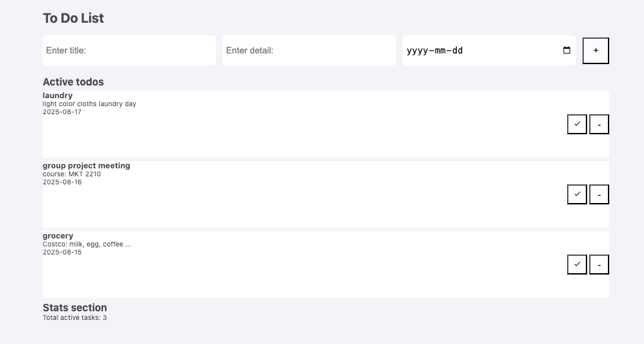
Task: Click the yyyy-mm-dd date text
Action: pos(435,51)
